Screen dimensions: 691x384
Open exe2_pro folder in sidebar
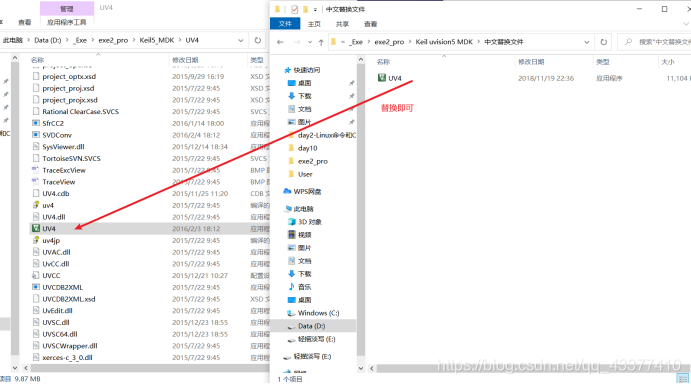point(312,161)
